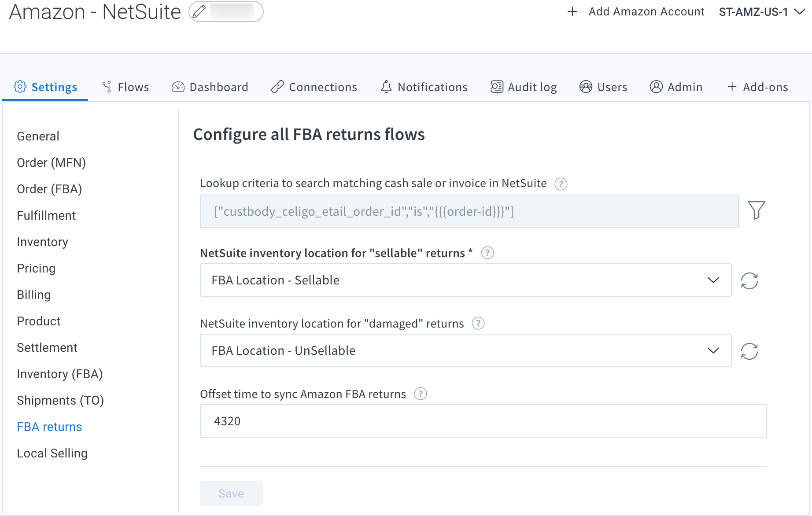Select General in the settings sidebar
Image resolution: width=812 pixels, height=516 pixels.
click(x=38, y=136)
